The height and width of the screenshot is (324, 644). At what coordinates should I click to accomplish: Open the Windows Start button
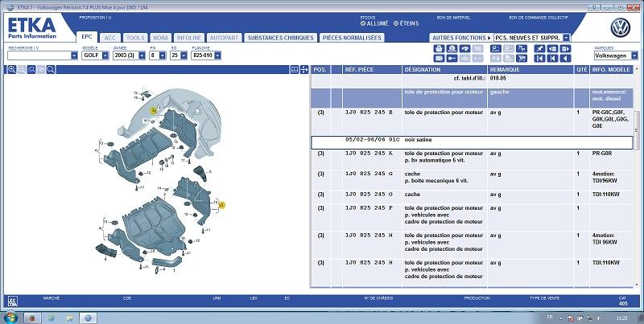coord(10,318)
